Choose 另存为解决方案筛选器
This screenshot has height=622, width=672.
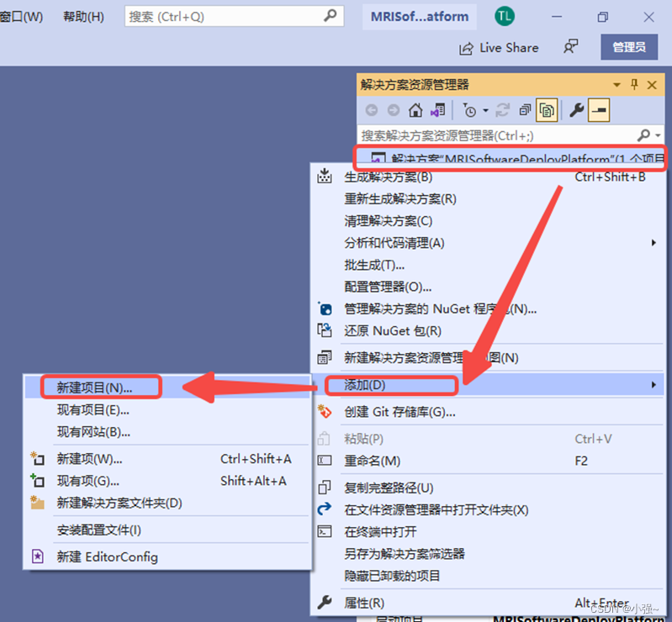(489, 554)
